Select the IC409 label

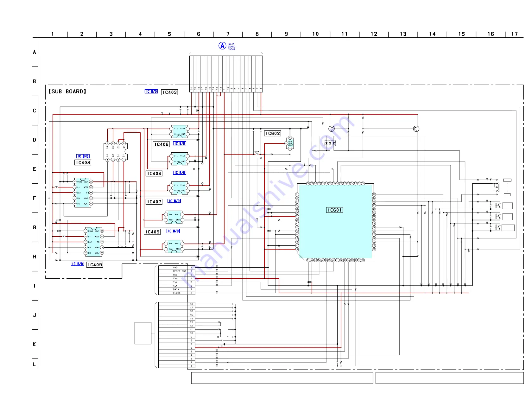click(x=95, y=265)
